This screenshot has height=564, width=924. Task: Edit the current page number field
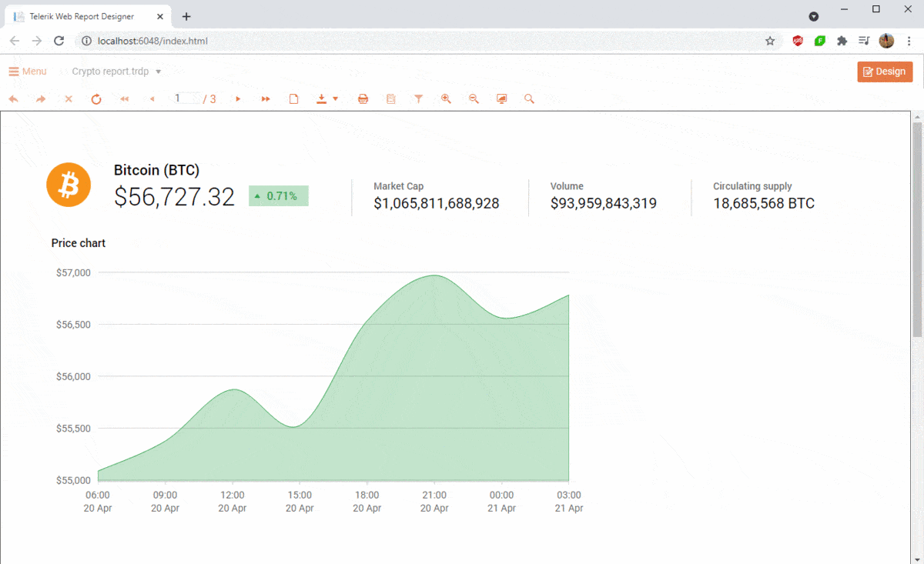tap(185, 98)
